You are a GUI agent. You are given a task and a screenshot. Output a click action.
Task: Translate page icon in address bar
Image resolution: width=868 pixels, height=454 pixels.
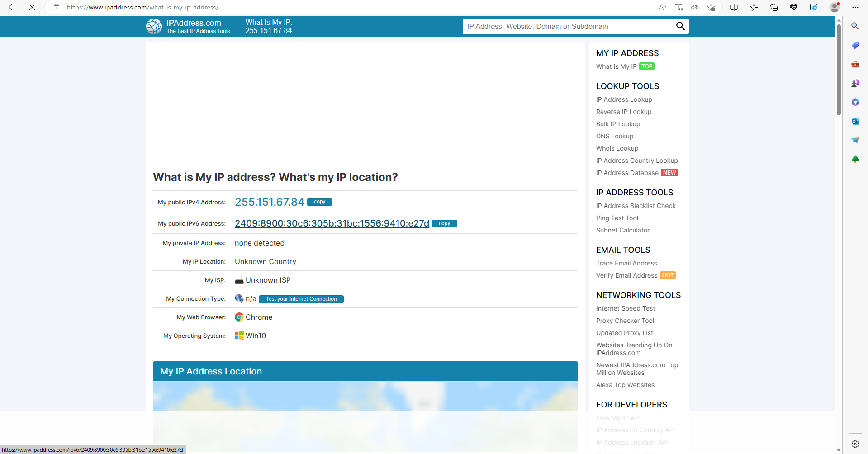[695, 7]
